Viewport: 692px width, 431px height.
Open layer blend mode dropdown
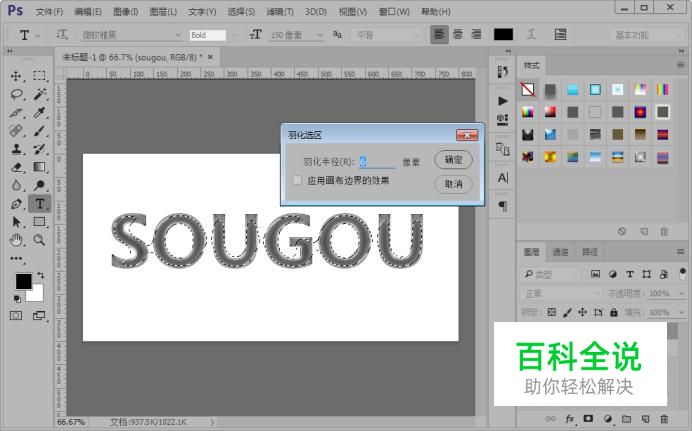[x=561, y=293]
